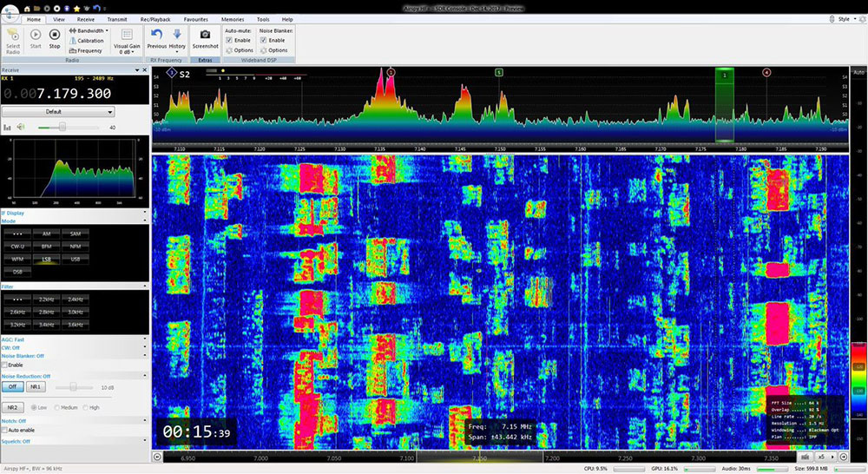Toggle the Auto-mute Enable checkbox
Viewport: 868px width, 474px height.
(x=230, y=40)
